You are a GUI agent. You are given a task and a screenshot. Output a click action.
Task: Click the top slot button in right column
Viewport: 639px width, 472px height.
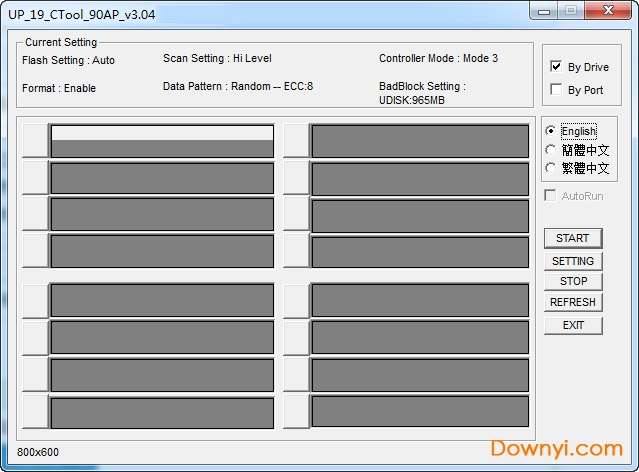(296, 141)
